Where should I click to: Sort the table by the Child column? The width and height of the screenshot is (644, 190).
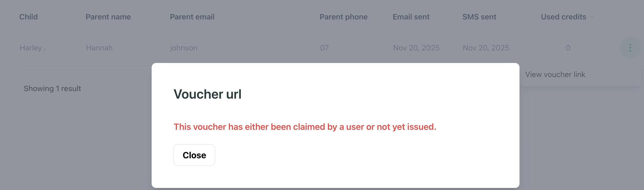(x=28, y=17)
